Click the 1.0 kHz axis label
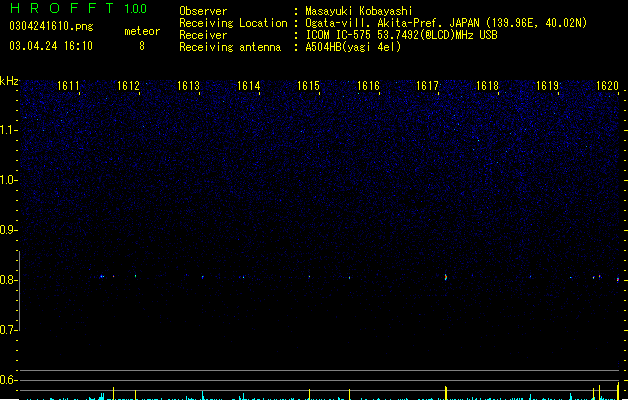The width and height of the screenshot is (629, 400). coord(8,180)
